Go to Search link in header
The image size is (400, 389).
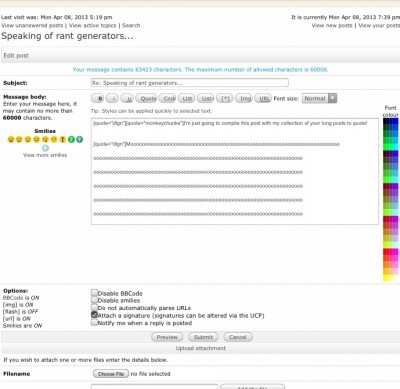pyautogui.click(x=131, y=25)
